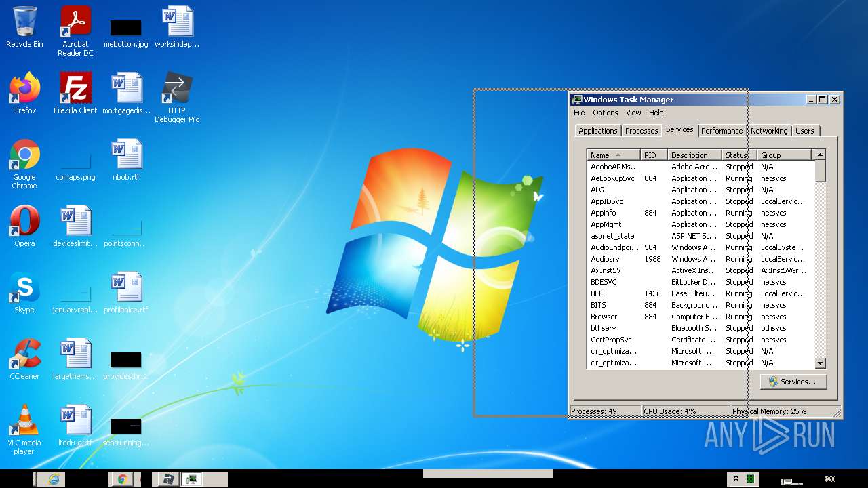Select the BDESVC service row

[x=701, y=282]
